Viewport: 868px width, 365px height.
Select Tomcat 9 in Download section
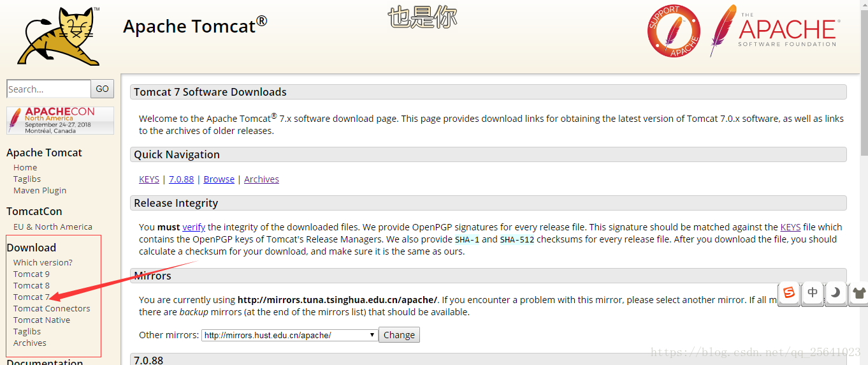[31, 274]
